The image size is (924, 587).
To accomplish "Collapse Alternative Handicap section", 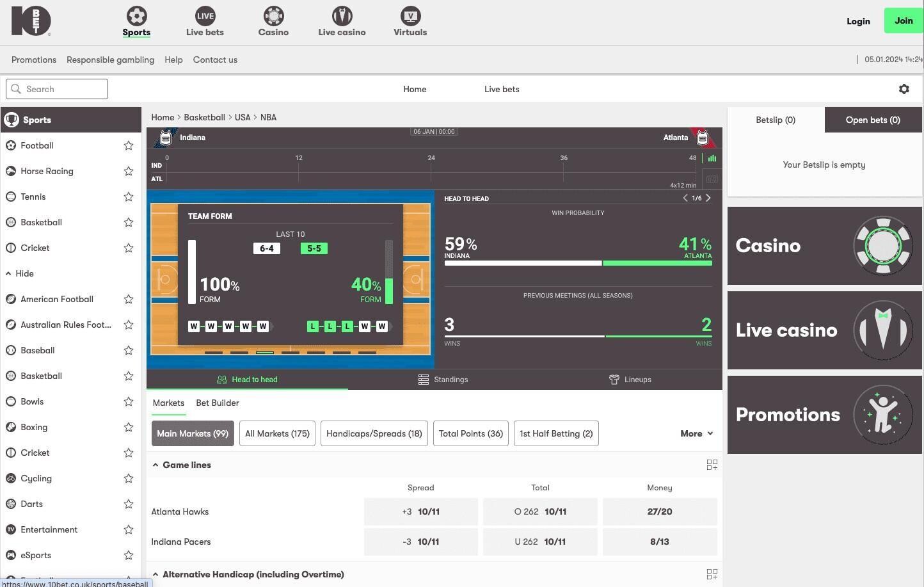I will [155, 574].
